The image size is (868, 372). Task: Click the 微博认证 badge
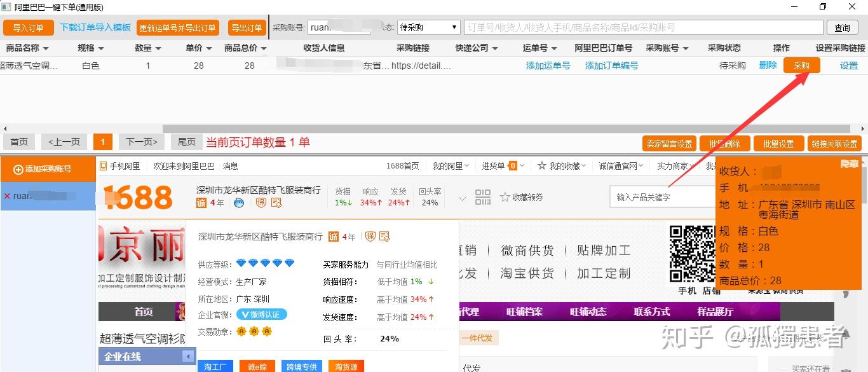[x=262, y=314]
